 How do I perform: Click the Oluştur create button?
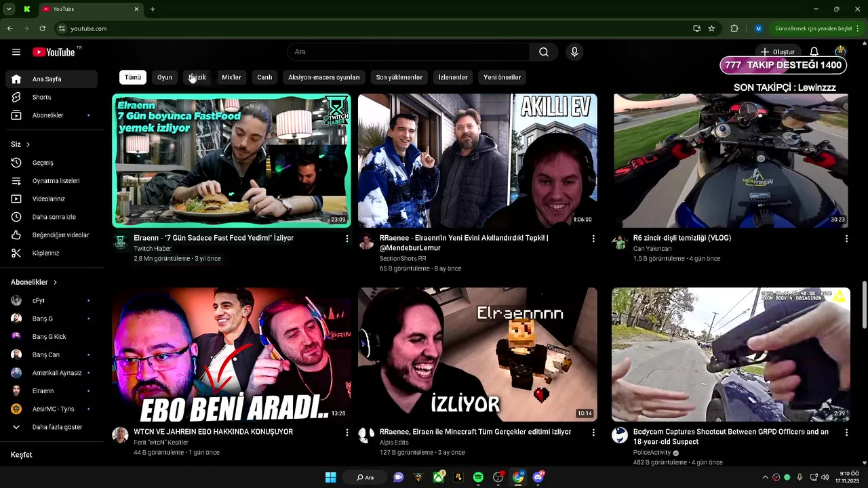pos(777,52)
